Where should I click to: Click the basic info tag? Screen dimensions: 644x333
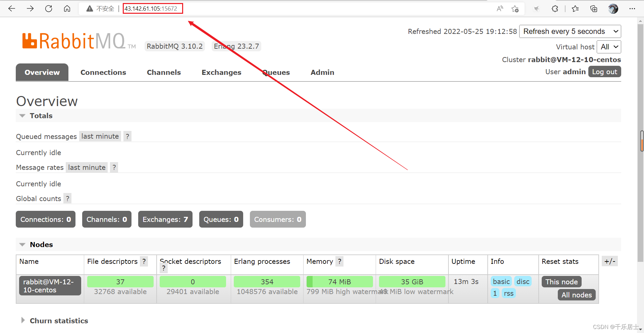coord(501,281)
